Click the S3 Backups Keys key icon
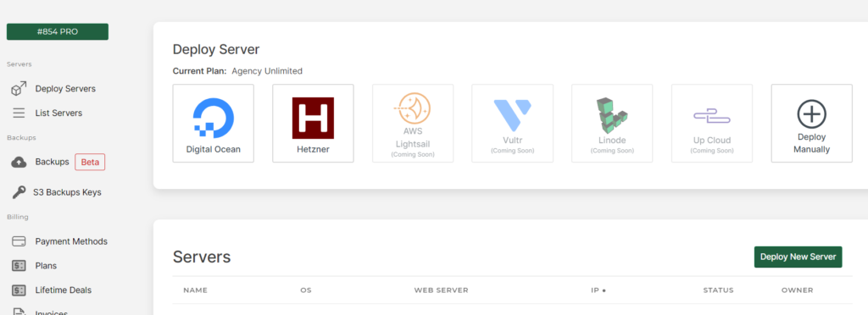The image size is (868, 315). (x=19, y=192)
